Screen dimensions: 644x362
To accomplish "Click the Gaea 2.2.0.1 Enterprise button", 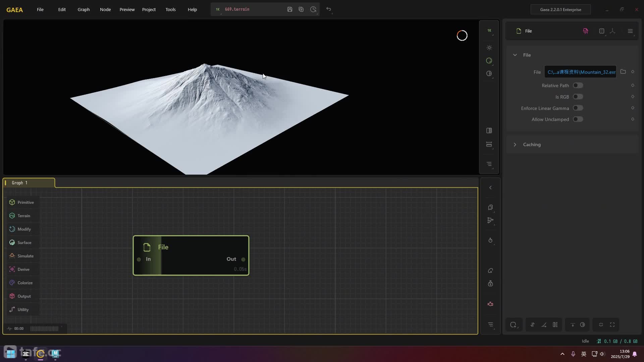I will point(560,9).
